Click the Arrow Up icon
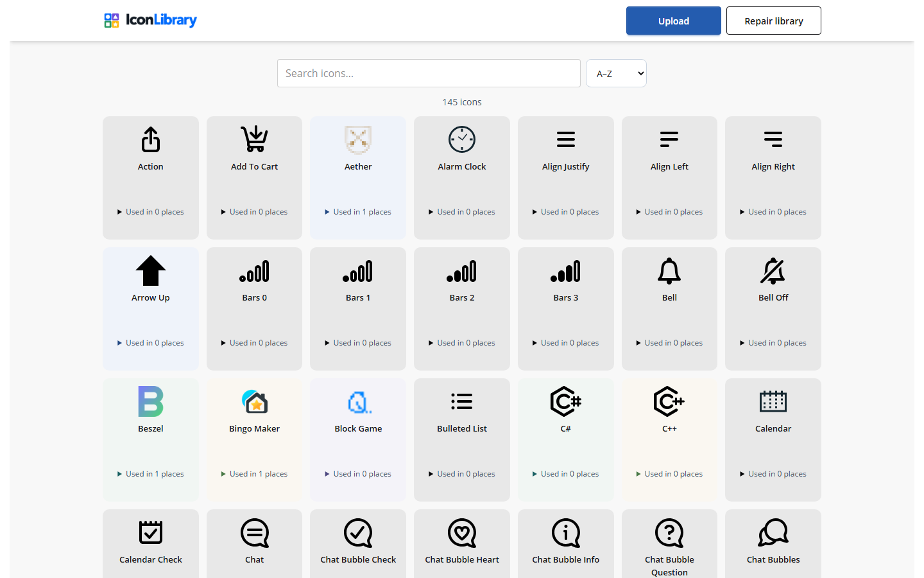The width and height of the screenshot is (924, 578). click(x=151, y=270)
